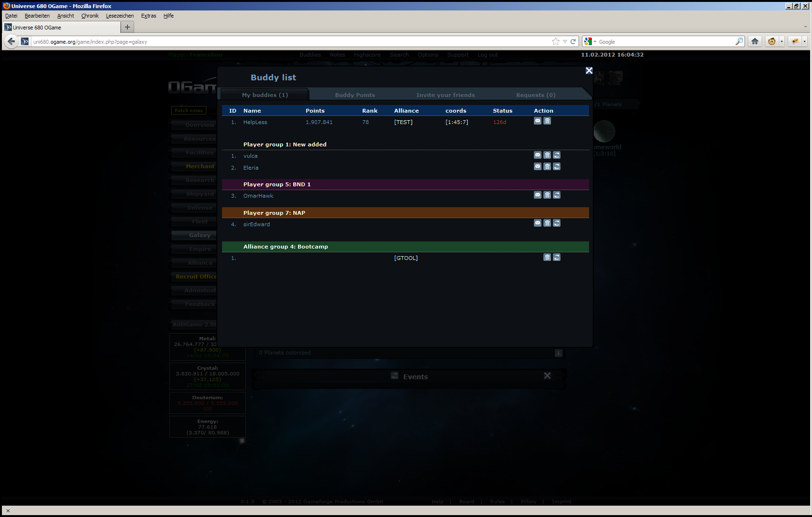Image resolution: width=812 pixels, height=517 pixels.
Task: Open the Bearbeiten menu
Action: tap(37, 16)
